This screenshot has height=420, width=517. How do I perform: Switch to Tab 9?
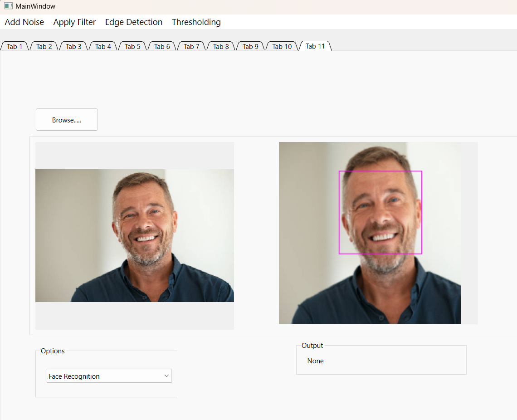point(250,46)
